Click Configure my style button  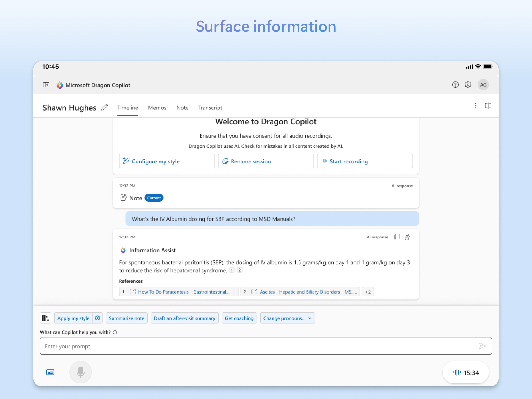(x=167, y=161)
